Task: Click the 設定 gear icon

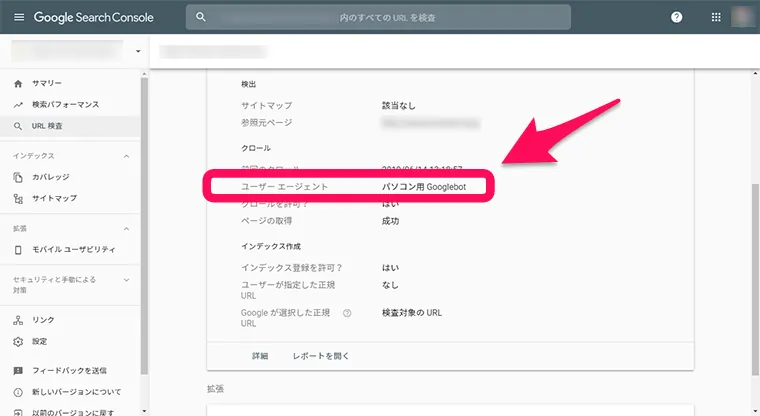Action: (18, 342)
